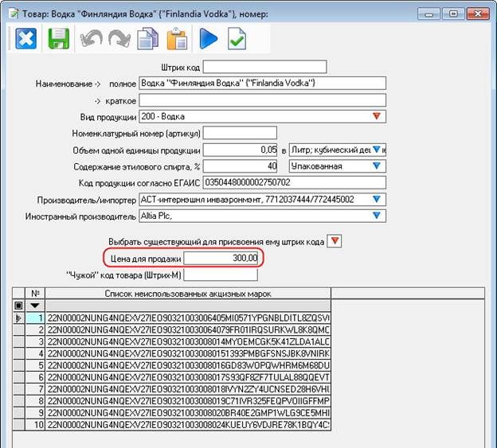Click the blue X cancel toolbar icon
Viewport: 497px width, 448px height.
26,39
